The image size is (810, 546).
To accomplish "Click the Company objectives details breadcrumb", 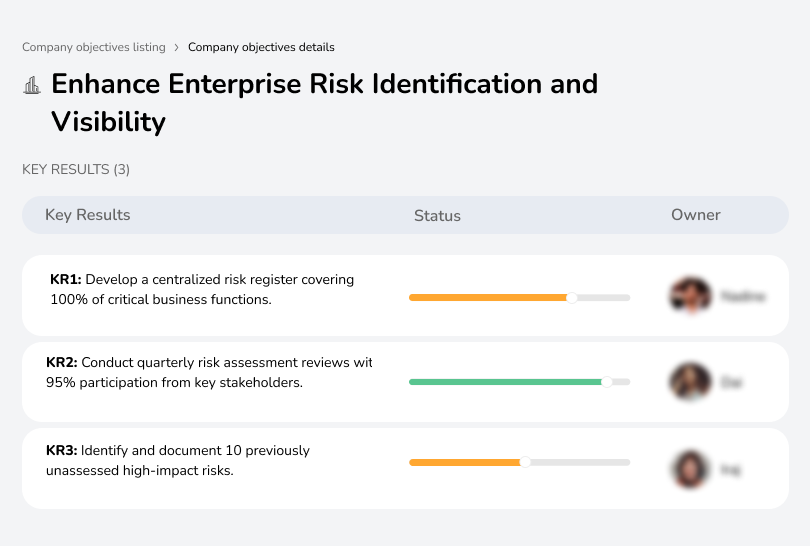I will pyautogui.click(x=261, y=47).
